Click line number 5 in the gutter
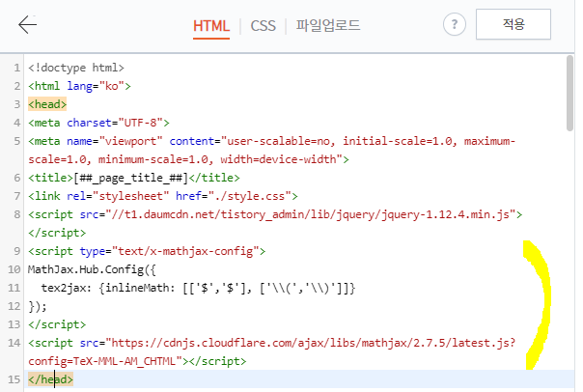The height and width of the screenshot is (392, 583). [x=16, y=141]
